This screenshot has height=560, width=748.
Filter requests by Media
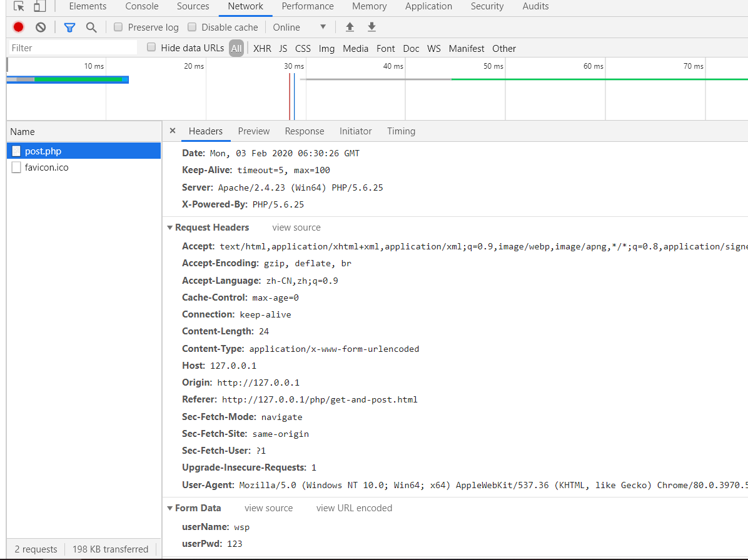(355, 48)
